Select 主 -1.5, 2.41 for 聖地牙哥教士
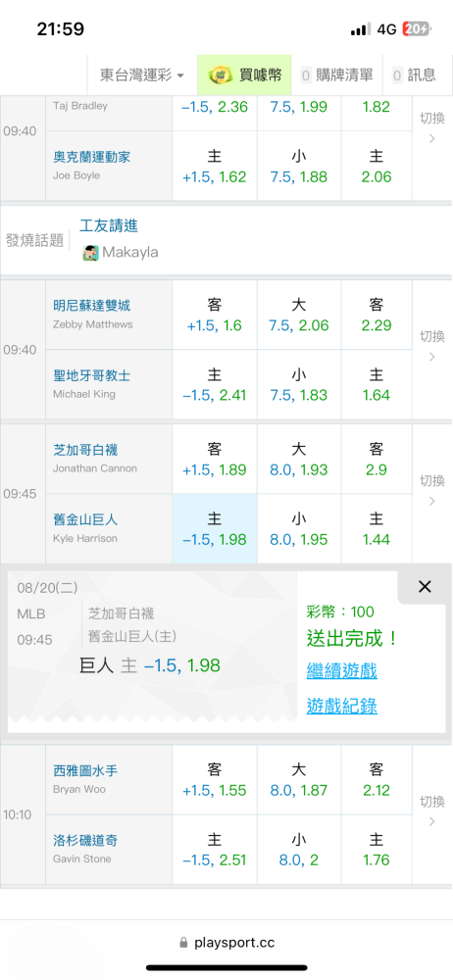The image size is (453, 980). 215,384
